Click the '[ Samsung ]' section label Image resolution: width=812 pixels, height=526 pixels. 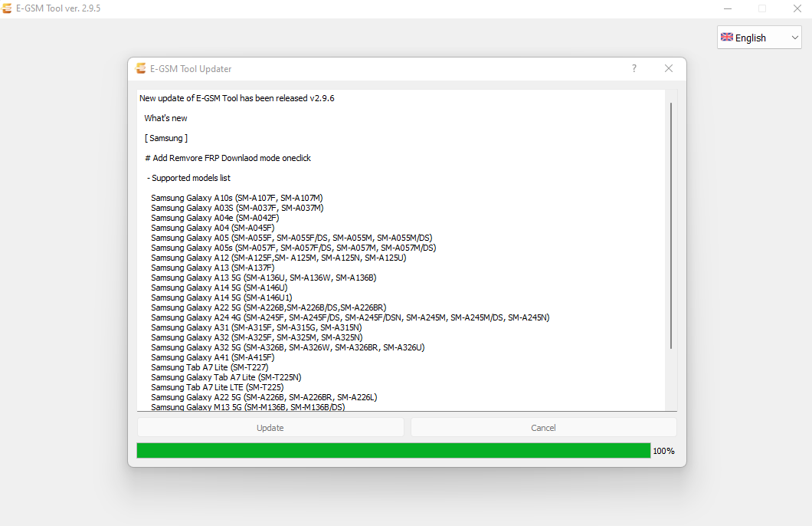coord(165,138)
